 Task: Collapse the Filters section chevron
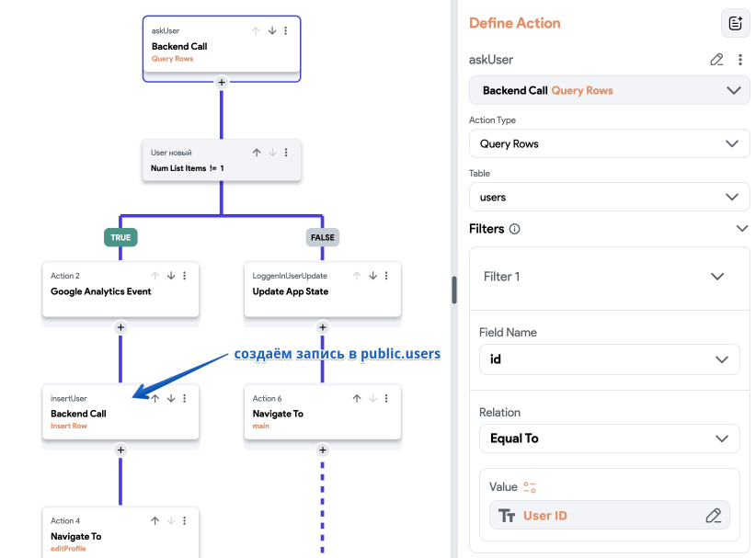coord(741,228)
